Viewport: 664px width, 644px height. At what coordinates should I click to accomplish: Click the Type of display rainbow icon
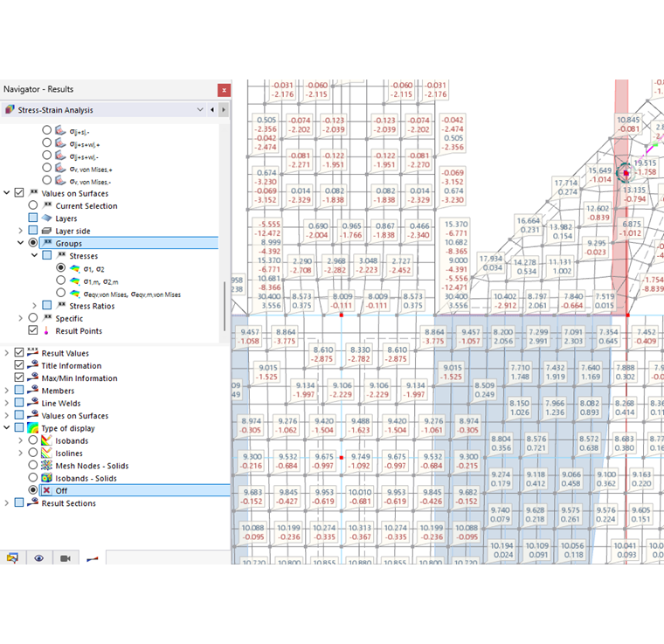[x=32, y=427]
